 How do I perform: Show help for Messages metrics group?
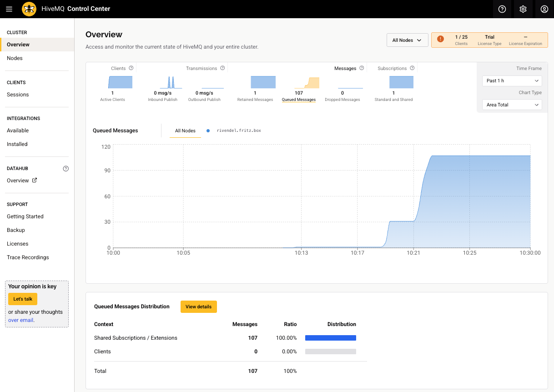362,68
